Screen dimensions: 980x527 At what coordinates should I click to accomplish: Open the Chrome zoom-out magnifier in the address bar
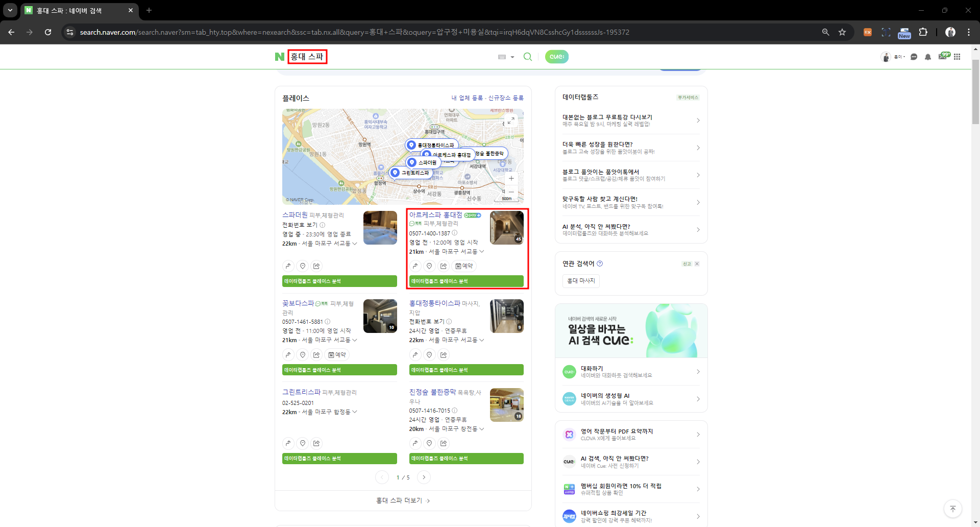point(825,32)
